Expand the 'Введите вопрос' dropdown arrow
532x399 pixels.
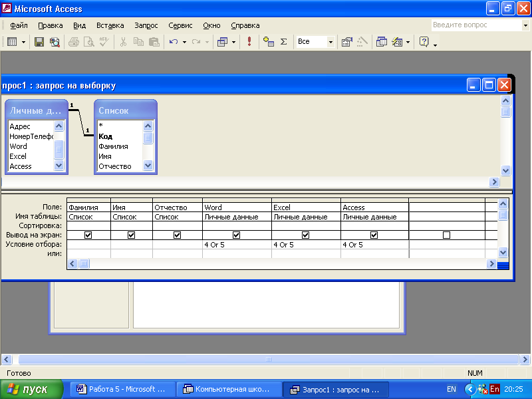pyautogui.click(x=525, y=25)
